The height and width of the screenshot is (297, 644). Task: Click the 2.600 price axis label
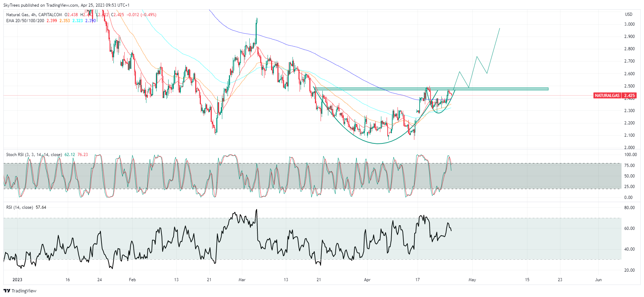pyautogui.click(x=629, y=74)
